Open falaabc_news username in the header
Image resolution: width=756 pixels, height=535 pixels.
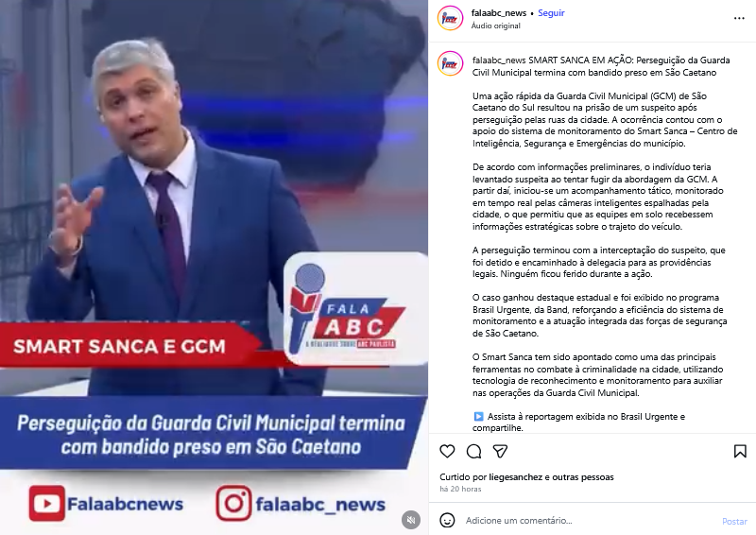(499, 13)
